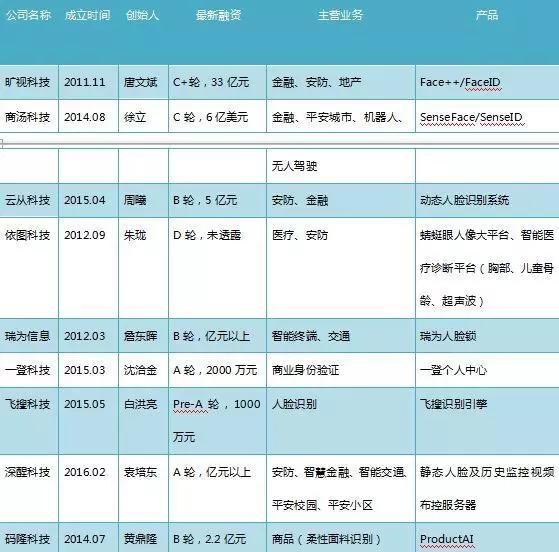This screenshot has width=559, height=552.
Task: Click the 一登科技 company cell
Action: coord(28,370)
